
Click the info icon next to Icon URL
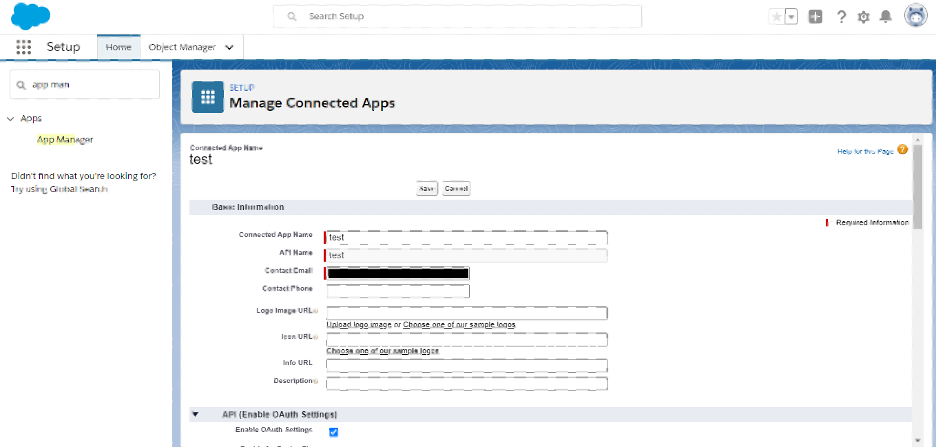pyautogui.click(x=316, y=337)
